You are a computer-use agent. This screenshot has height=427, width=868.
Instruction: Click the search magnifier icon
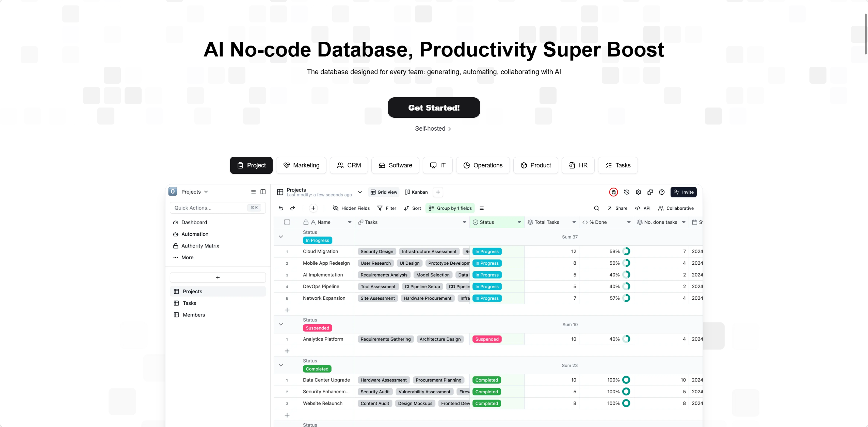[596, 208]
